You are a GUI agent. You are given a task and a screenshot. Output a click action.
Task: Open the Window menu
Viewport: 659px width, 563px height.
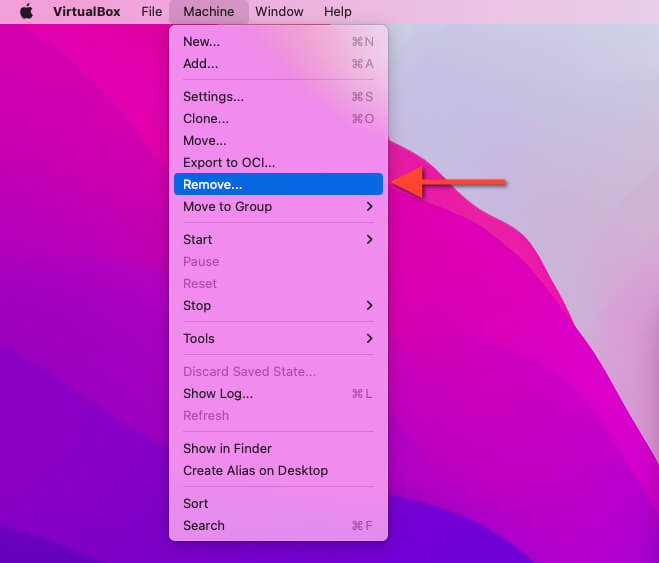coord(279,11)
